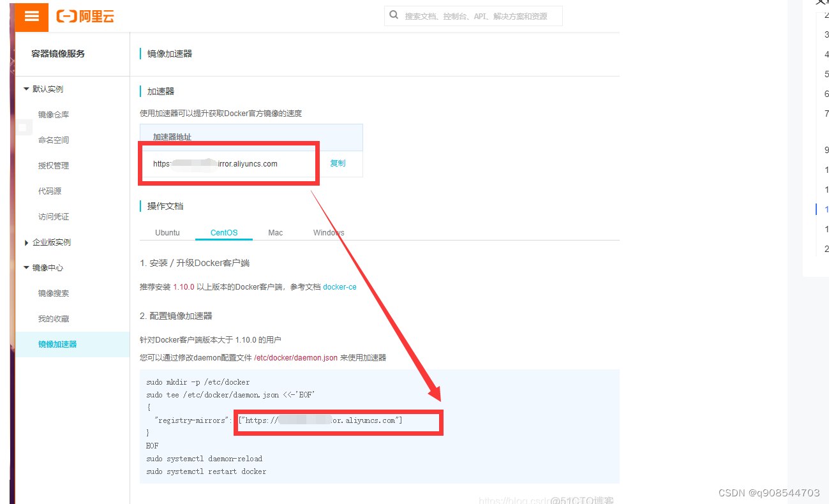Switch to the Ubuntu tab
The height and width of the screenshot is (504, 829).
[x=167, y=233]
